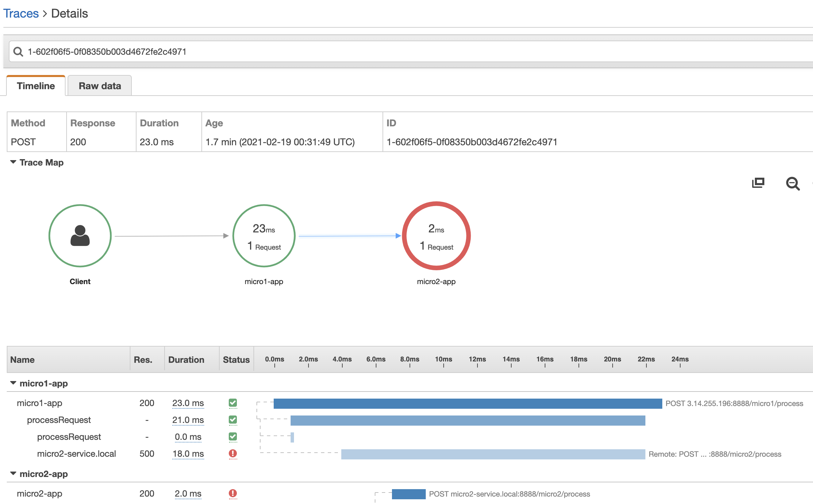This screenshot has height=504, width=813.
Task: Click green status check for 0.0 ms processRequest
Action: click(x=233, y=436)
